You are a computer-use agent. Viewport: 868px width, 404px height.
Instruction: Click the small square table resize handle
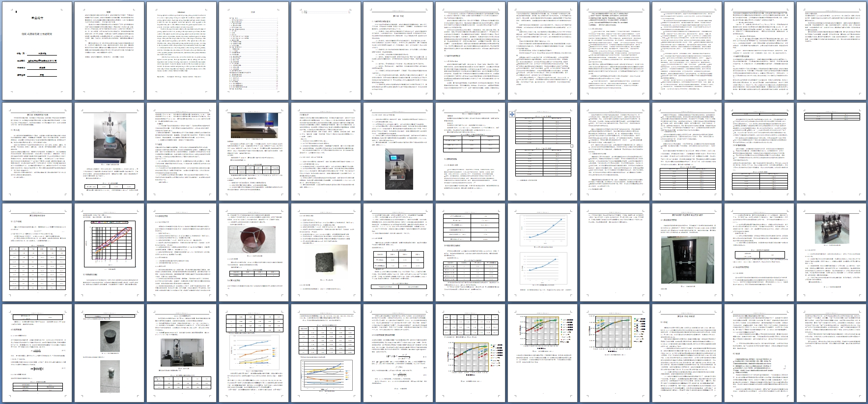572,146
